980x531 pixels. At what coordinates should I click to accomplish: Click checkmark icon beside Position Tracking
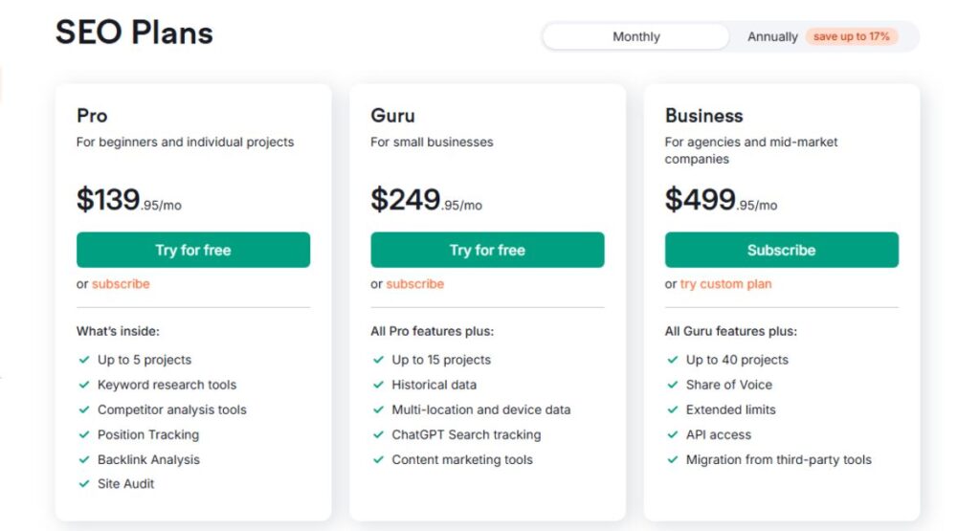coord(84,434)
